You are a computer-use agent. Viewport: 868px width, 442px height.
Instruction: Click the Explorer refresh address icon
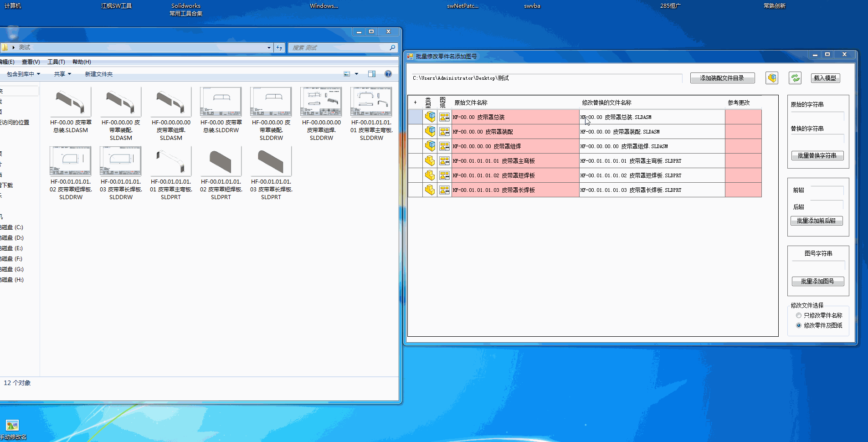coord(279,47)
